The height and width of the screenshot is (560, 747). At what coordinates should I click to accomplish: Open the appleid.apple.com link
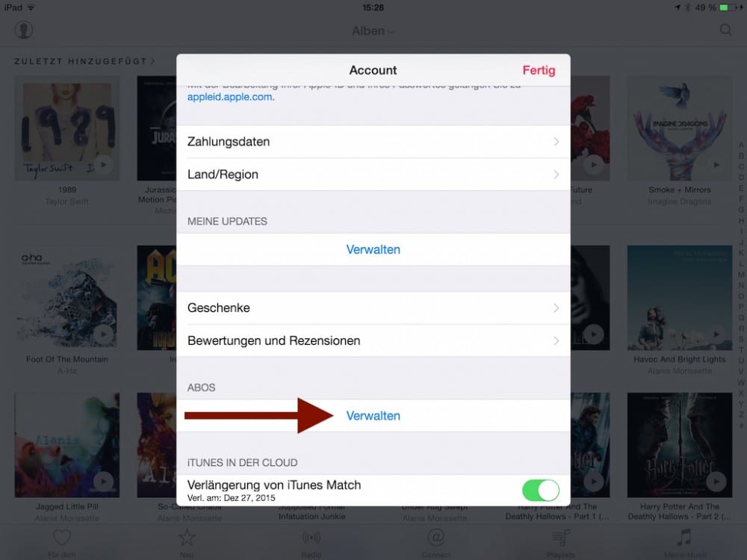coord(231,97)
